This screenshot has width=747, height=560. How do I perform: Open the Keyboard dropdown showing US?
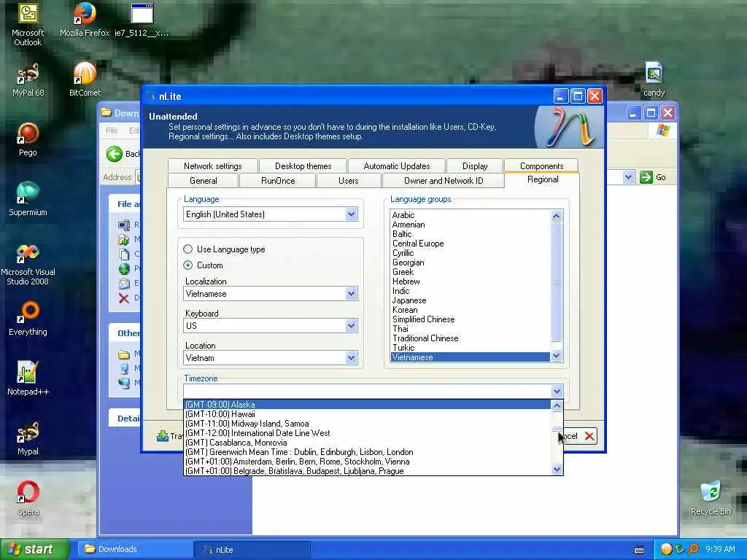tap(351, 326)
